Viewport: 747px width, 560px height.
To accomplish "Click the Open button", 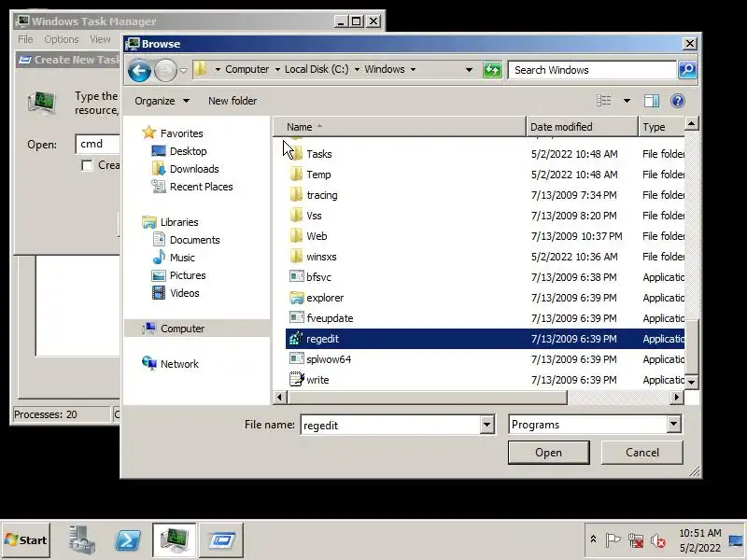I will click(548, 453).
